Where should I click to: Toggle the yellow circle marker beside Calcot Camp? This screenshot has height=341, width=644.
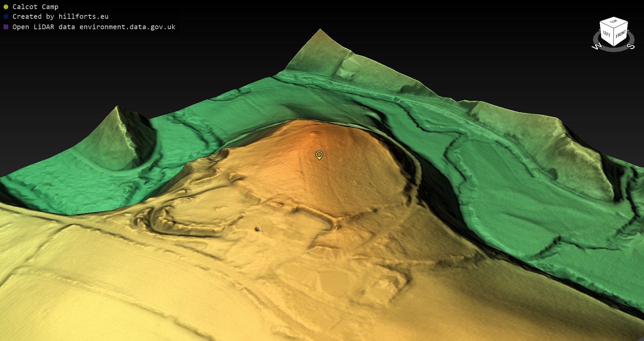pyautogui.click(x=6, y=7)
